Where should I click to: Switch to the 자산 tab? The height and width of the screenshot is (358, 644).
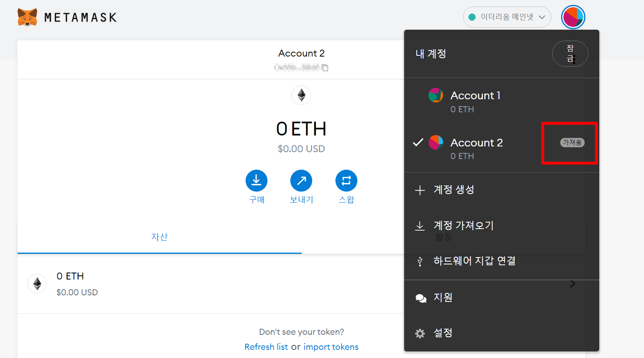tap(159, 237)
